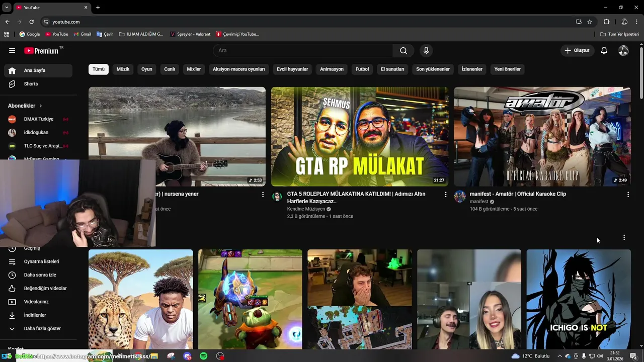The image size is (644, 362).
Task: Go back with browser back arrow
Action: (x=7, y=22)
